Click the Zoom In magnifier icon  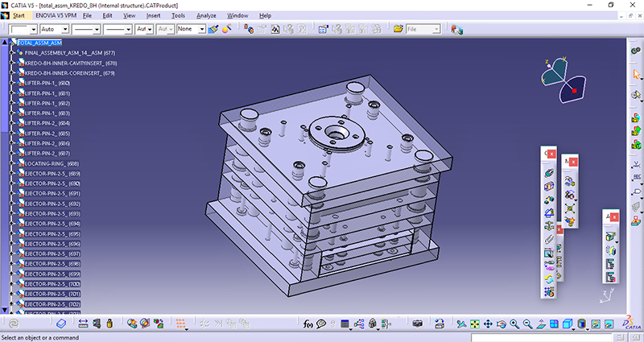514,324
